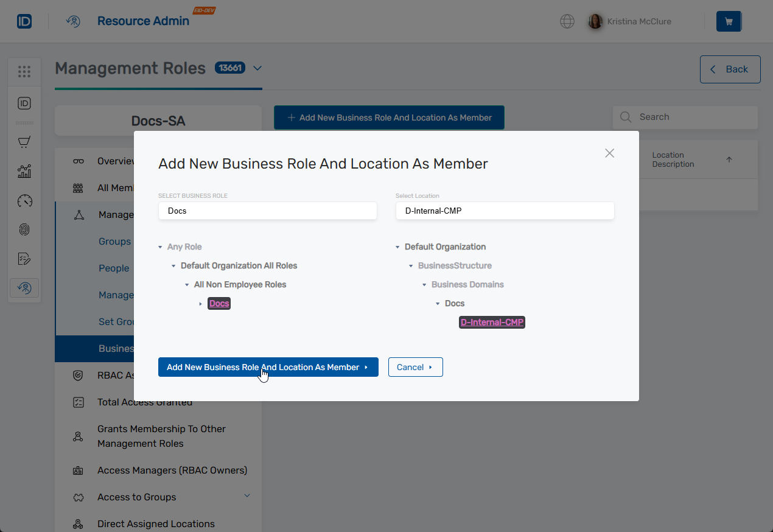Select the highlighted D-Internal-CMP location link
The width and height of the screenshot is (773, 532).
click(492, 322)
